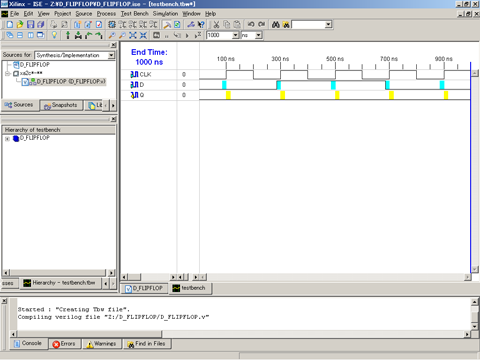
Task: Open the D_FLIPFLOP document tab
Action: point(145,288)
